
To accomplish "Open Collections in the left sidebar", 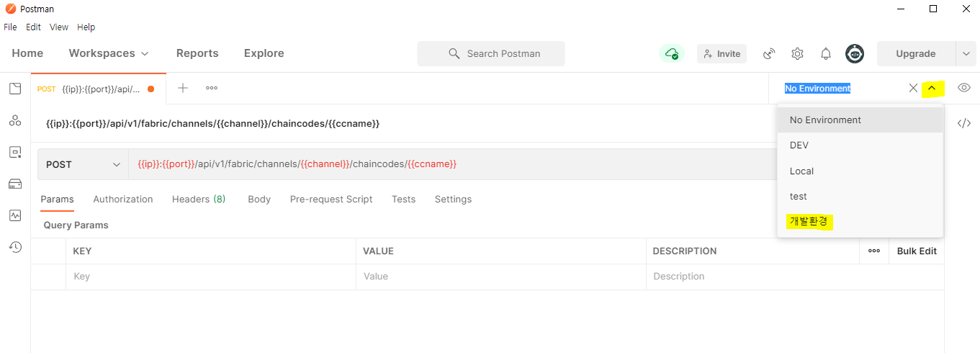I will coord(15,89).
